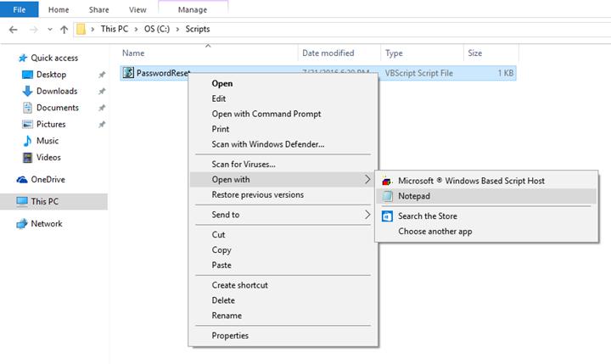Image resolution: width=611 pixels, height=364 pixels.
Task: Click the OneDrive cloud icon
Action: [x=22, y=180]
